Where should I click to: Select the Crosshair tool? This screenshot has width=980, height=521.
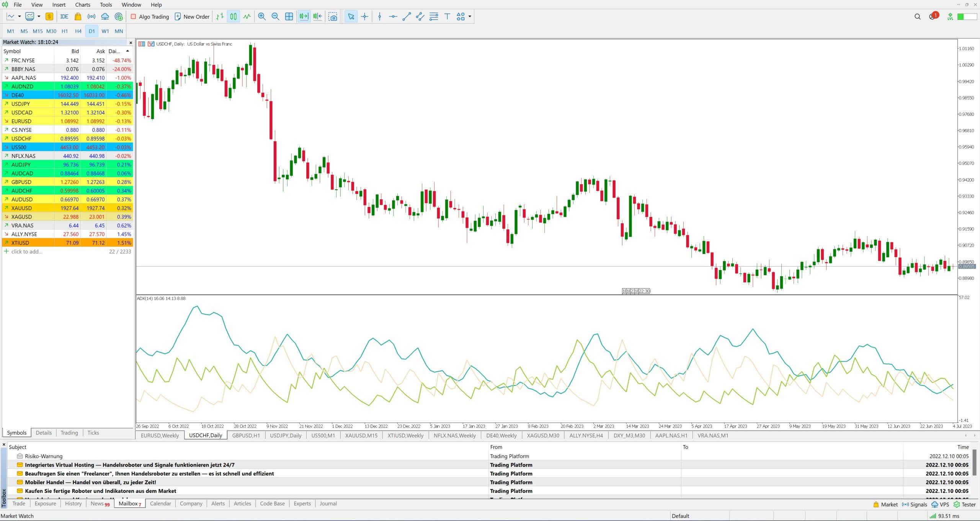point(364,16)
